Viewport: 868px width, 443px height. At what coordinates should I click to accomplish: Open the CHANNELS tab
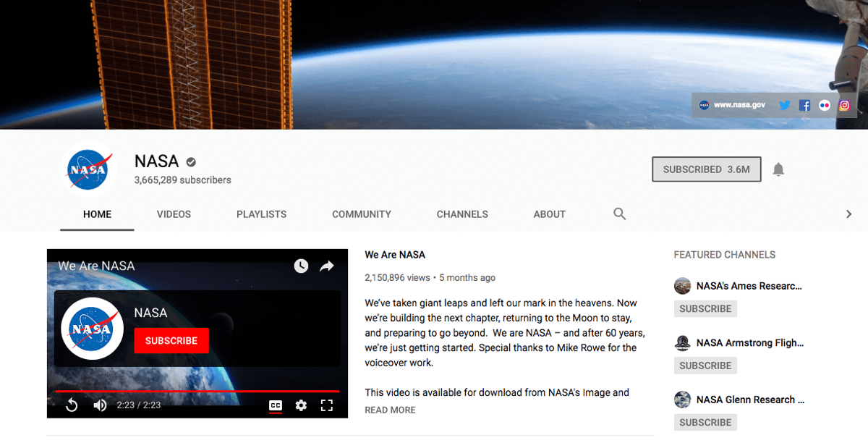pos(462,214)
